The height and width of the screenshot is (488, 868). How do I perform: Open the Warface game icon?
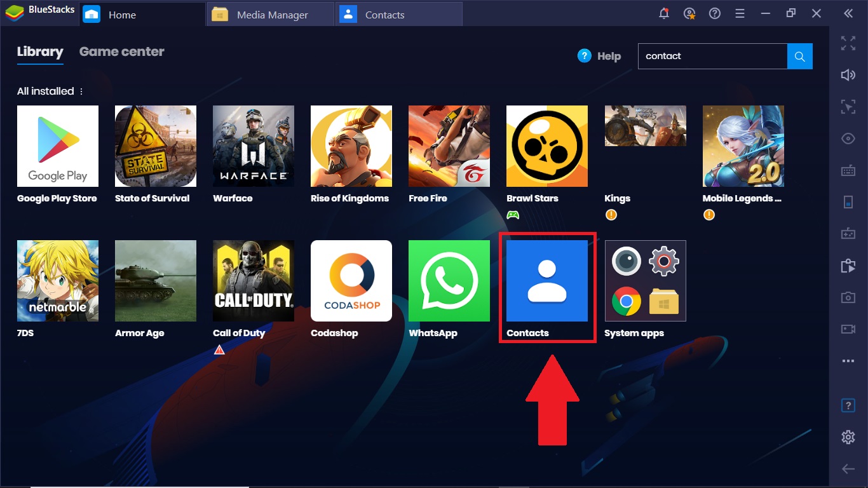pyautogui.click(x=254, y=146)
